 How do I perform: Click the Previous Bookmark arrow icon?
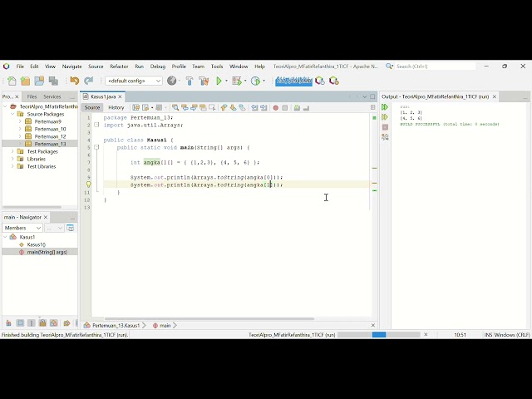coord(224,107)
